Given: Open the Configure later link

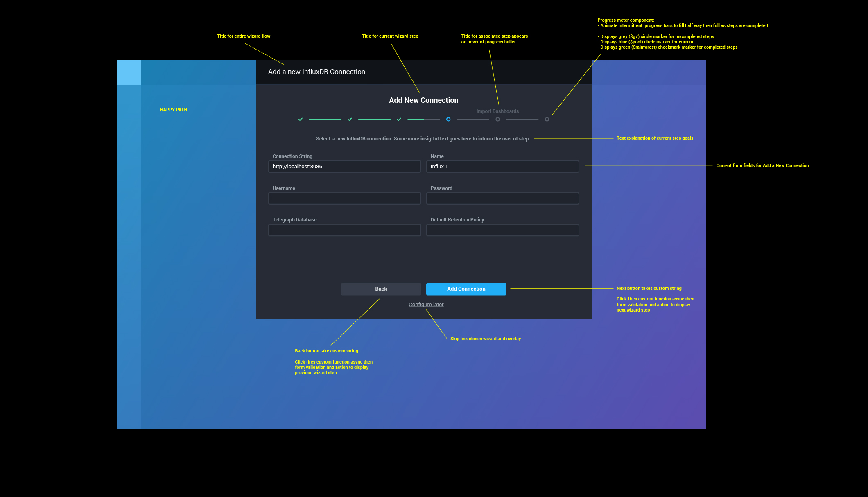Looking at the screenshot, I should tap(426, 304).
